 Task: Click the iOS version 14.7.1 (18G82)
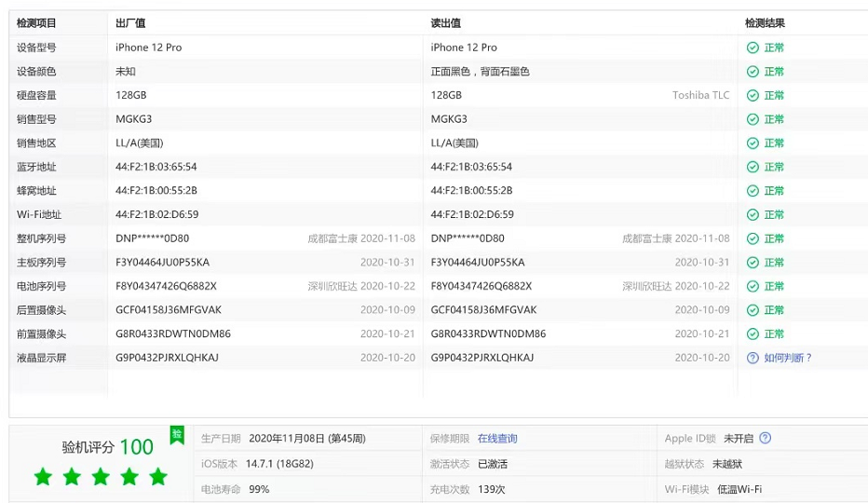click(x=279, y=464)
